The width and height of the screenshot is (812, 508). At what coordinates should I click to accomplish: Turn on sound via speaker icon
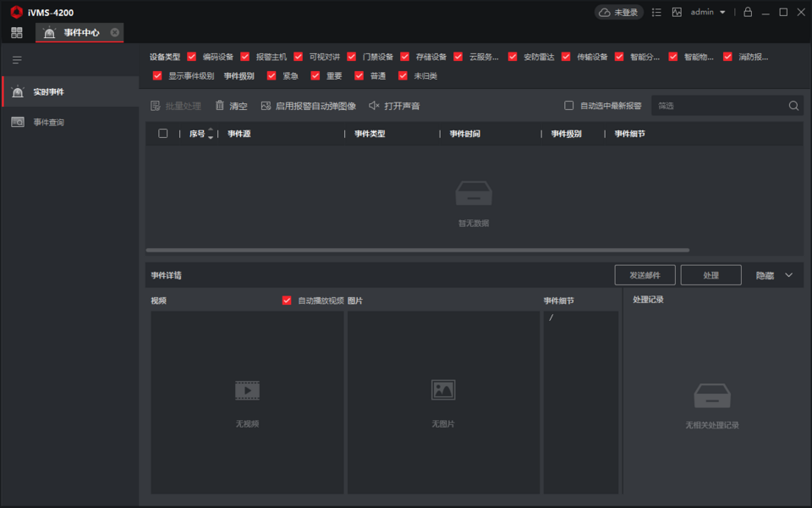374,106
